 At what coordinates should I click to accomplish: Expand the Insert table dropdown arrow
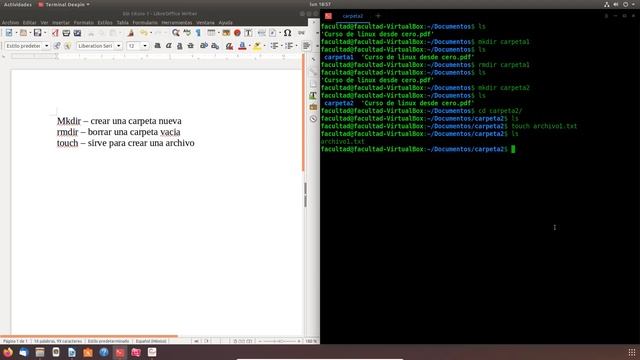[x=218, y=33]
